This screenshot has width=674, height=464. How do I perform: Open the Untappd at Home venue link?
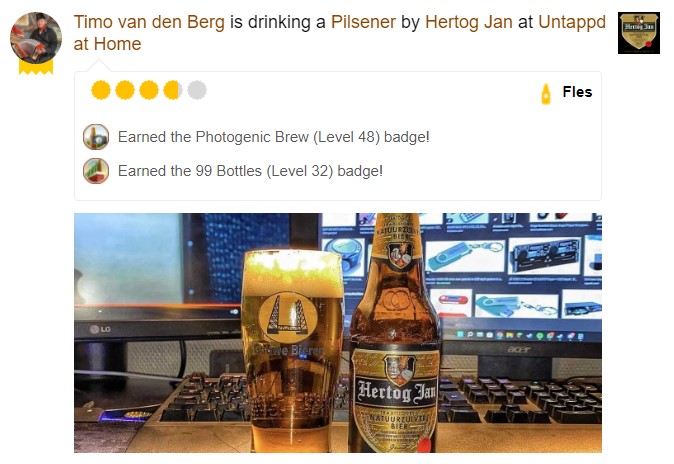(340, 33)
